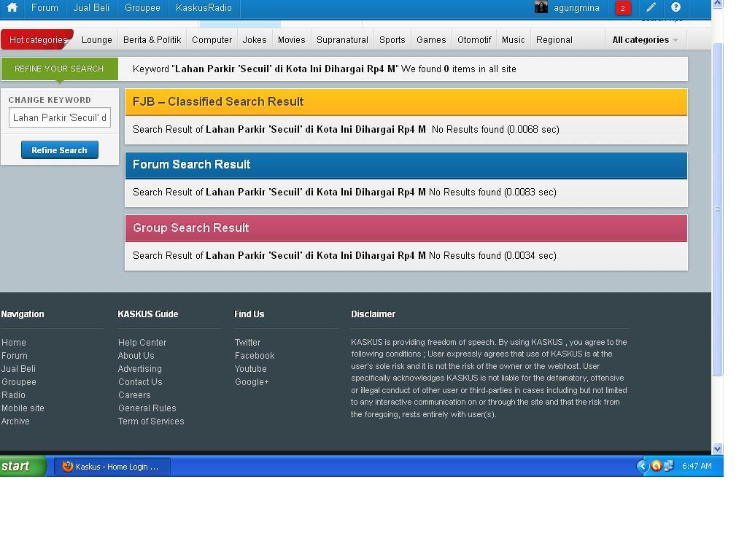Screen dimensions: 747x560
Task: Click the orange tray application icon
Action: pyautogui.click(x=656, y=466)
